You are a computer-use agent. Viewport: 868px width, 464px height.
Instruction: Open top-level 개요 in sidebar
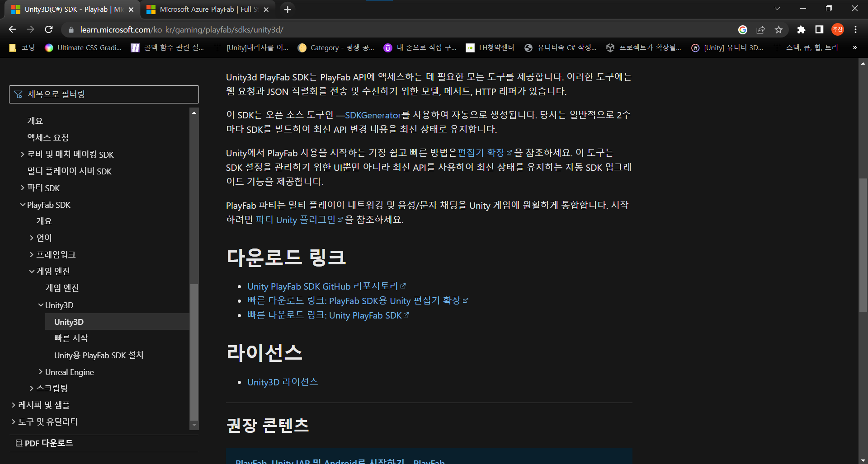click(35, 121)
